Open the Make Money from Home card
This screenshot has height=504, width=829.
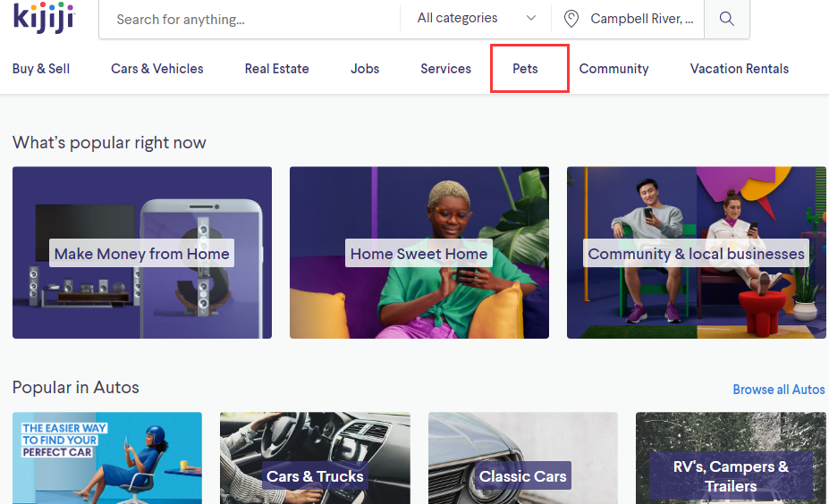coord(142,253)
